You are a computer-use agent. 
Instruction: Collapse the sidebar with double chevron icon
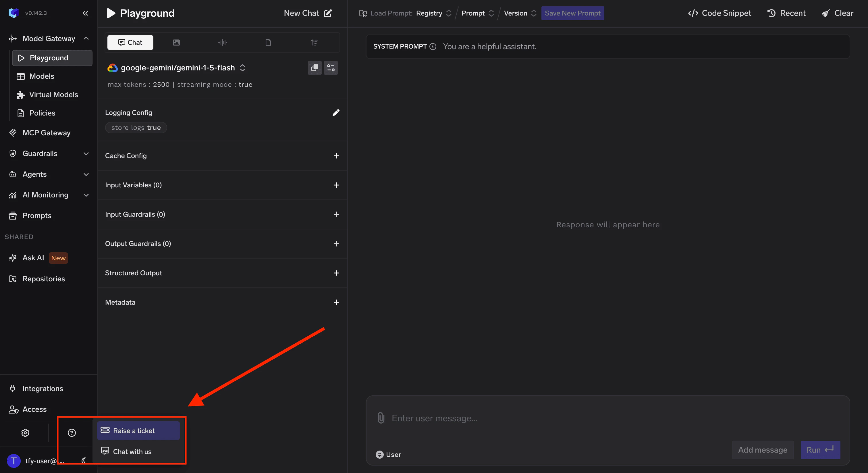click(x=85, y=13)
